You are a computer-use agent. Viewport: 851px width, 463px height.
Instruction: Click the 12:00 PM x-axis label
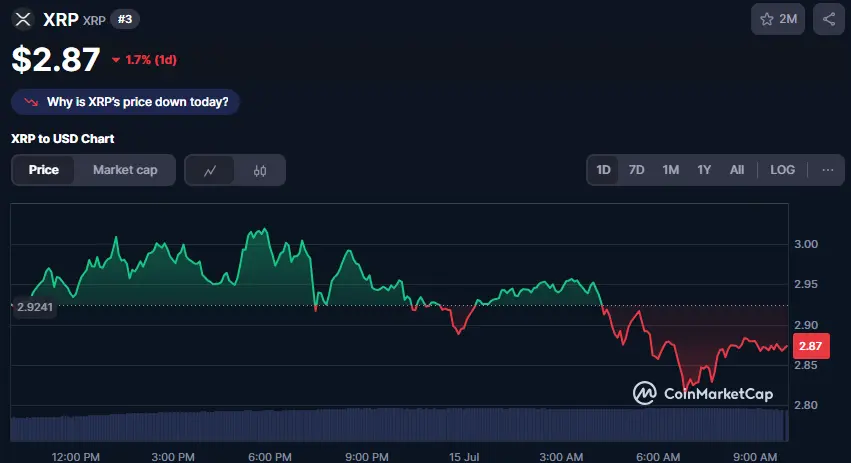click(75, 457)
